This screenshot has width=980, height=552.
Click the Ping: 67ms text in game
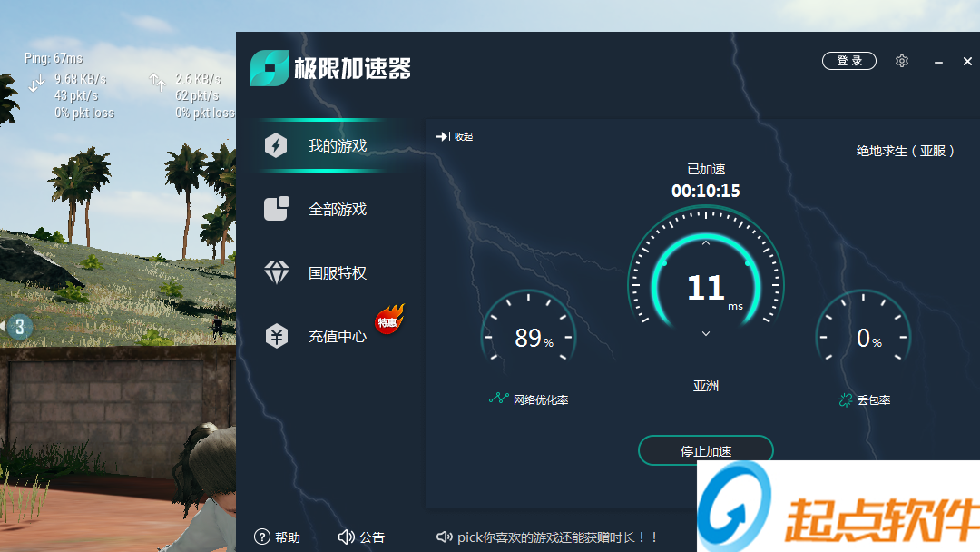tap(54, 58)
